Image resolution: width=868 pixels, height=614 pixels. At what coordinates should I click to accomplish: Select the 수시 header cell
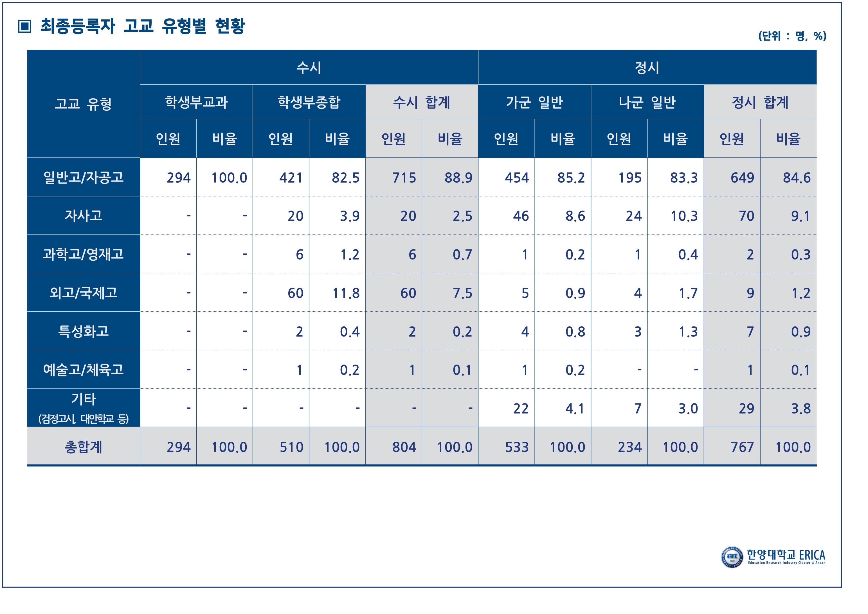[309, 68]
